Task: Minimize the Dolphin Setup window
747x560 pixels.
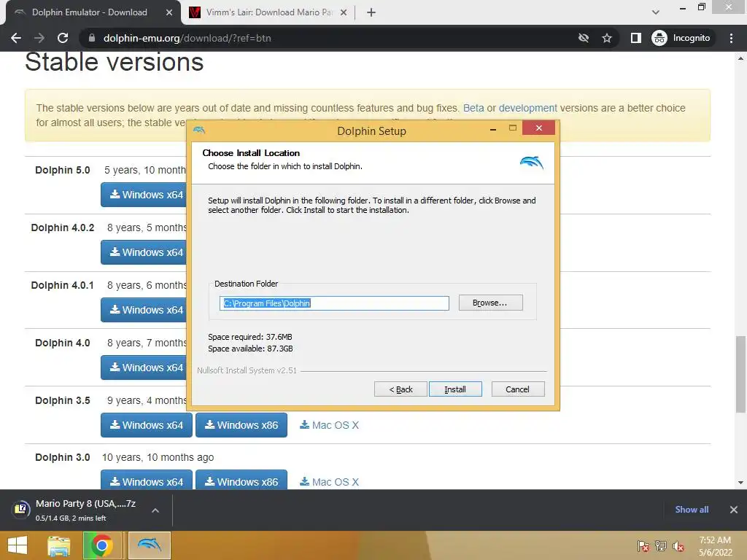Action: (x=493, y=128)
